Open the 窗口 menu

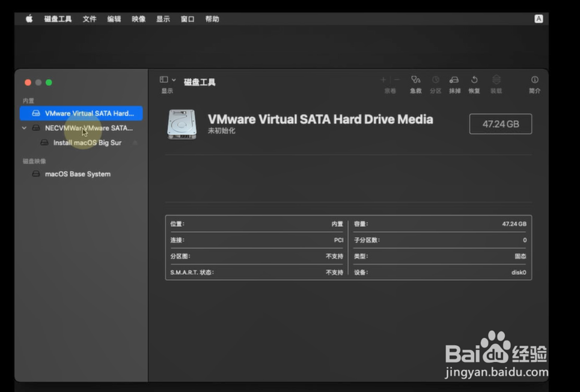click(188, 19)
